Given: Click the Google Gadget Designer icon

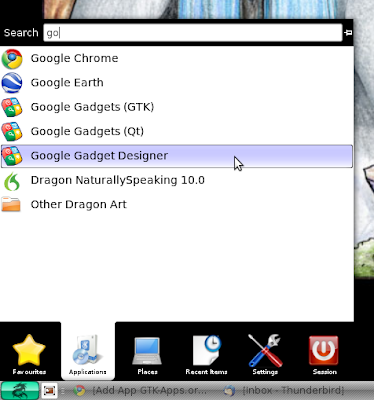Looking at the screenshot, I should (x=12, y=156).
